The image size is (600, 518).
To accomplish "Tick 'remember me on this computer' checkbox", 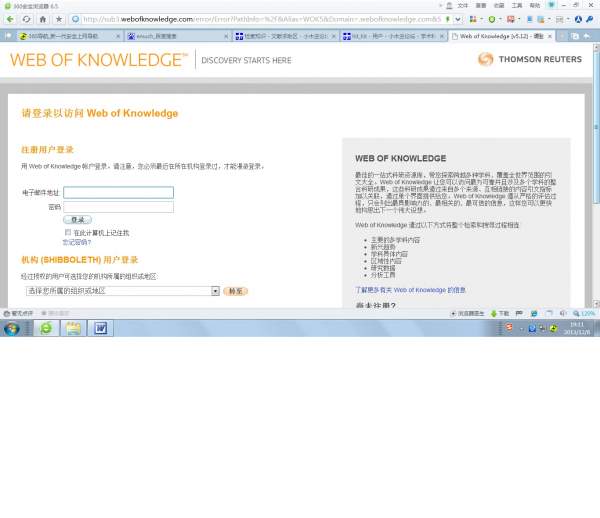I will pos(68,232).
